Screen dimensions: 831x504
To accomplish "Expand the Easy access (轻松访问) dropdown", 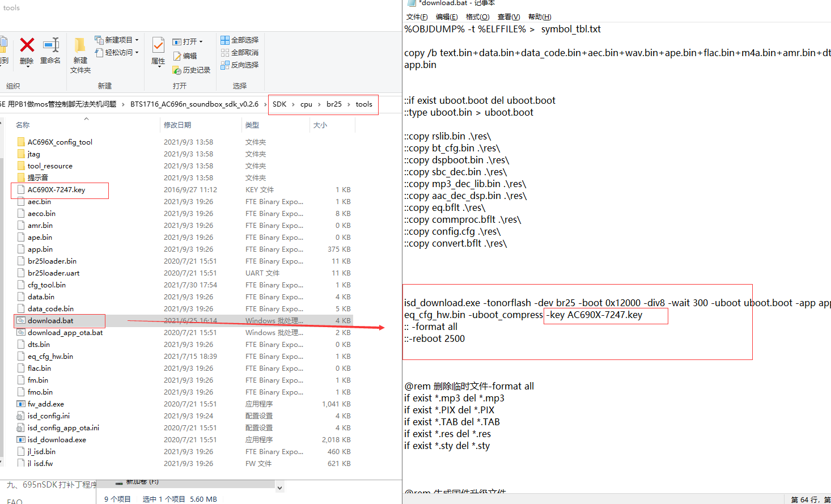I will pos(137,52).
